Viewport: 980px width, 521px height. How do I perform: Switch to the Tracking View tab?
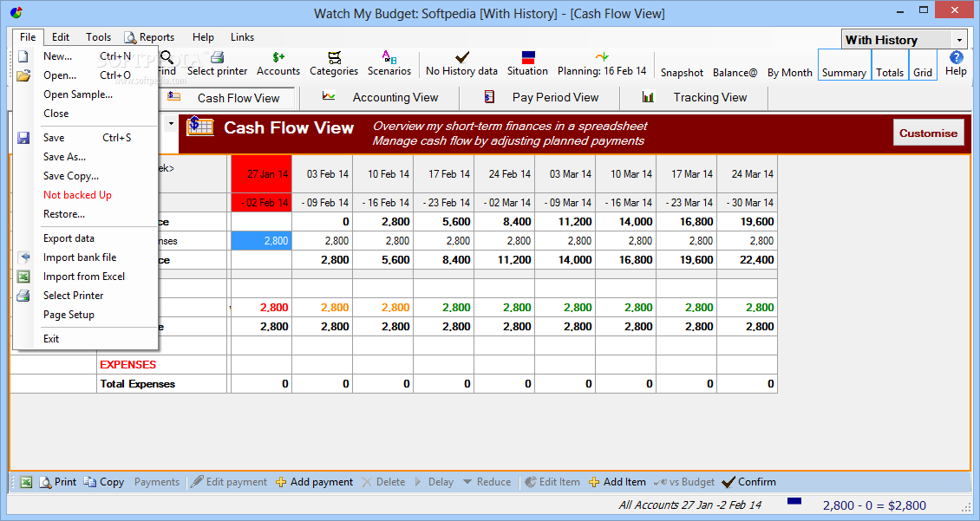695,97
